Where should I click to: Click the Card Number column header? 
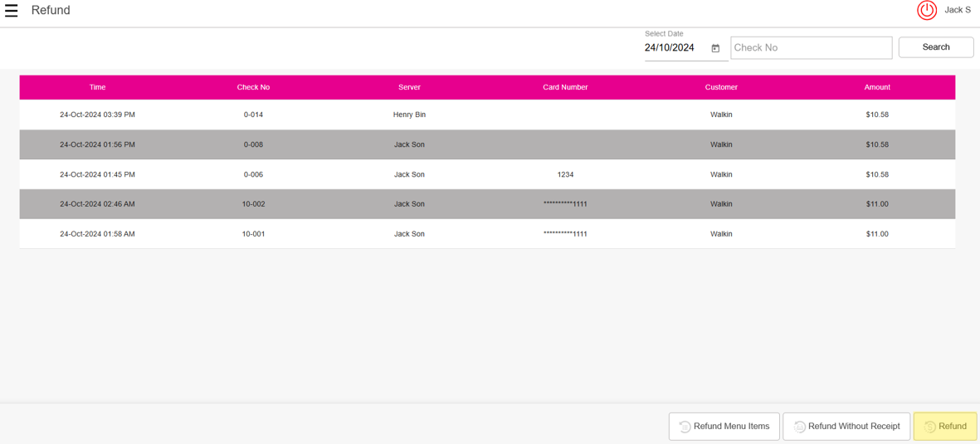(565, 87)
